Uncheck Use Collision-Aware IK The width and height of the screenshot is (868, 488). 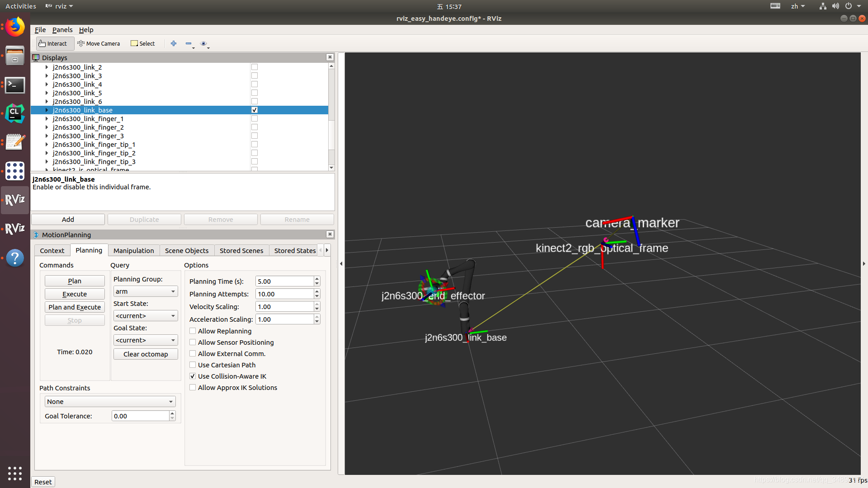tap(193, 376)
